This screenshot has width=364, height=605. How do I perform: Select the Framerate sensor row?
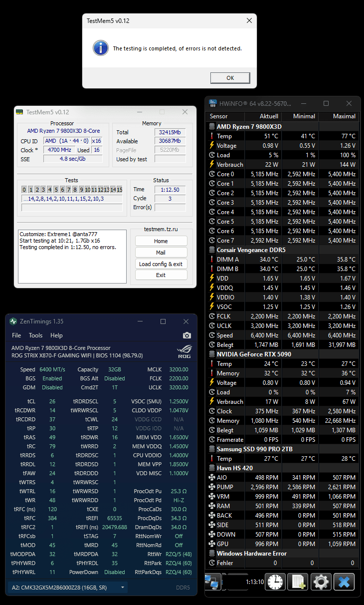pos(282,439)
